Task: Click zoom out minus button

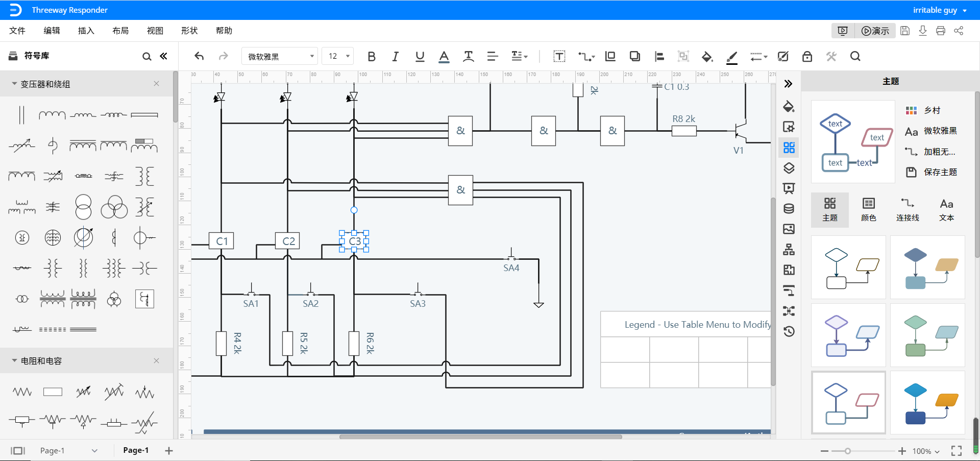Action: point(824,451)
